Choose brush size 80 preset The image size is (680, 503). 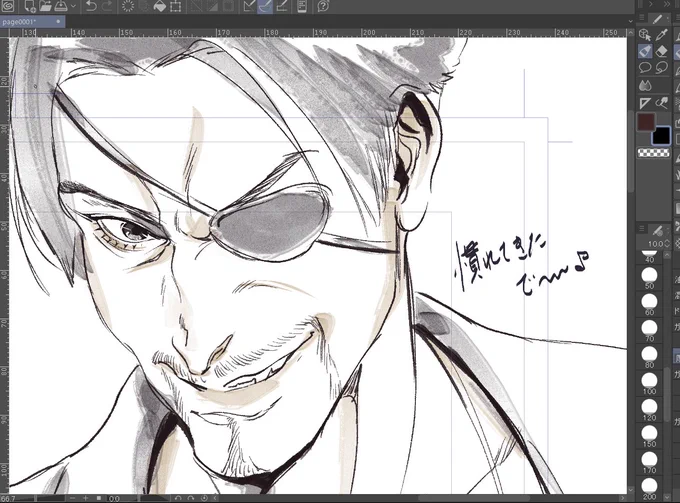[x=649, y=357]
